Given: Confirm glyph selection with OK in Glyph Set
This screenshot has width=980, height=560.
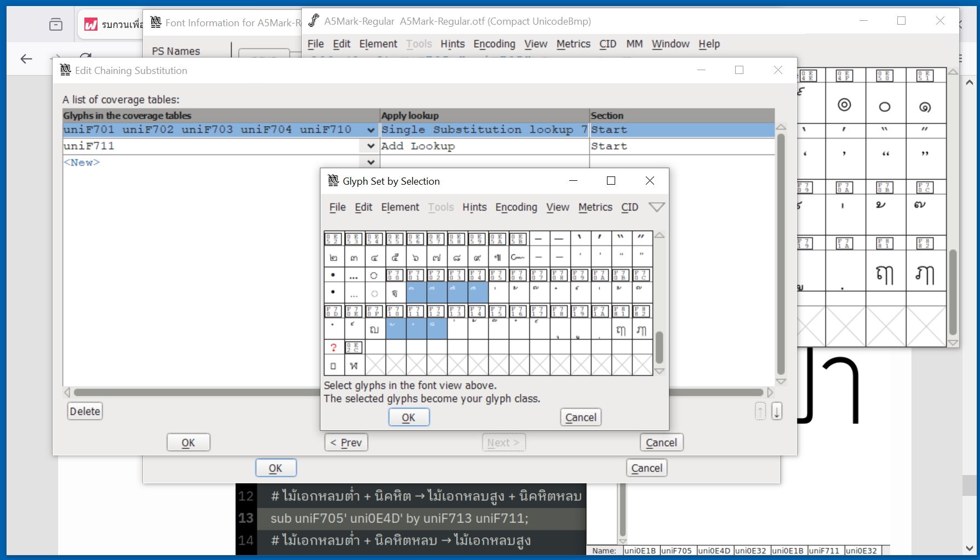Looking at the screenshot, I should point(409,418).
